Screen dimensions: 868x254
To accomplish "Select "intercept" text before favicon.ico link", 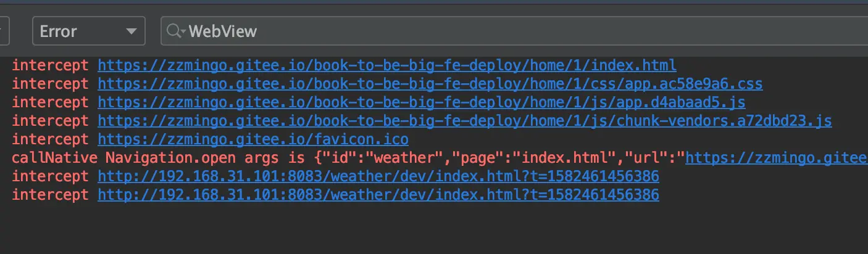I will (x=51, y=139).
